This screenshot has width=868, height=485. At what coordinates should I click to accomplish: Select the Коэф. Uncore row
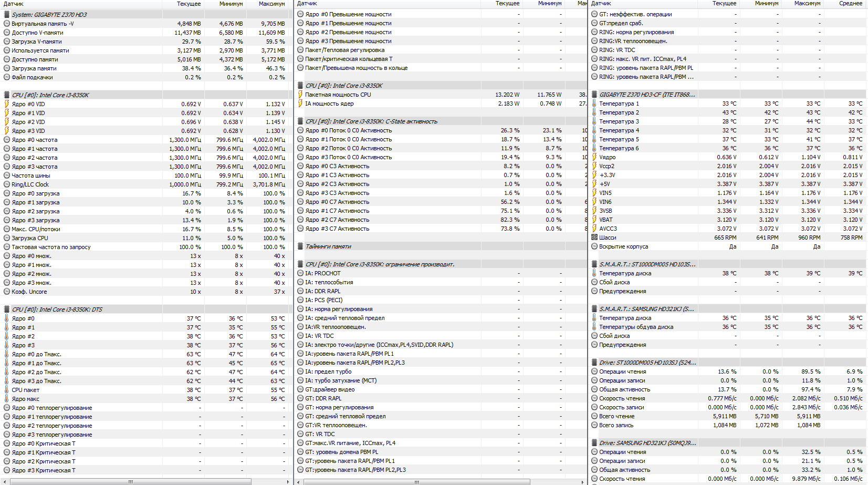pos(146,292)
